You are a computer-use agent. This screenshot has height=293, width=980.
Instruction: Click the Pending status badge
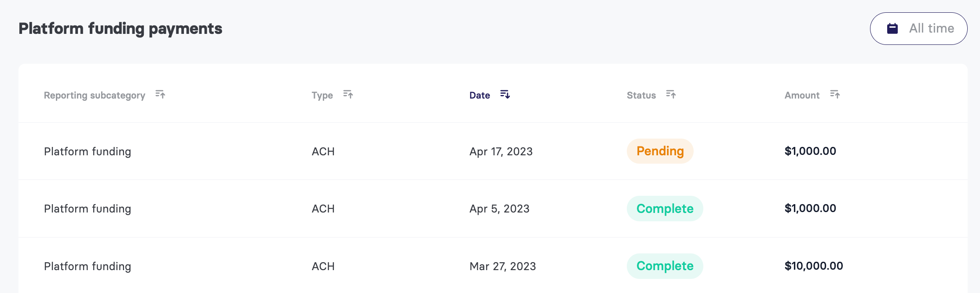tap(660, 151)
